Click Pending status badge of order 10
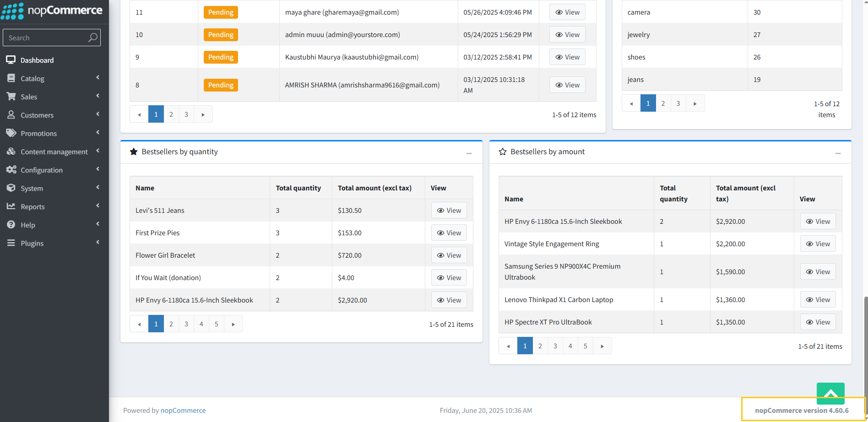This screenshot has height=422, width=868. 221,35
